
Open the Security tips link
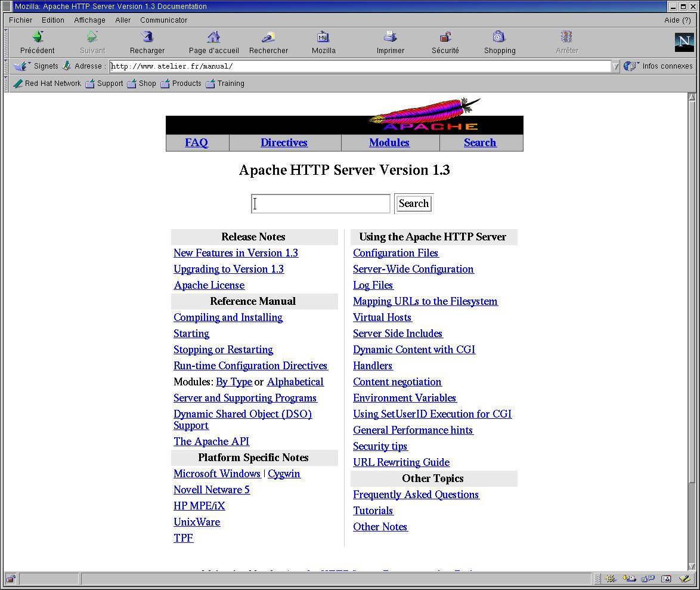[x=380, y=446]
